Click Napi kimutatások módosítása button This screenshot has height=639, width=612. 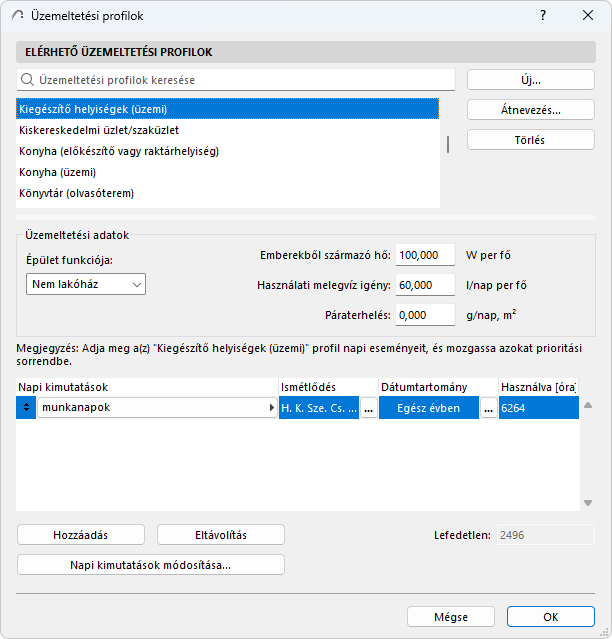point(151,565)
